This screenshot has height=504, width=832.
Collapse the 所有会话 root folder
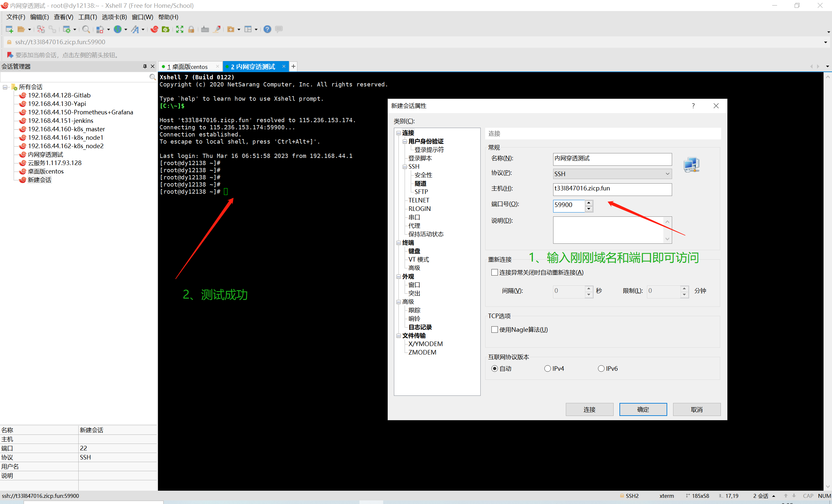pos(5,87)
